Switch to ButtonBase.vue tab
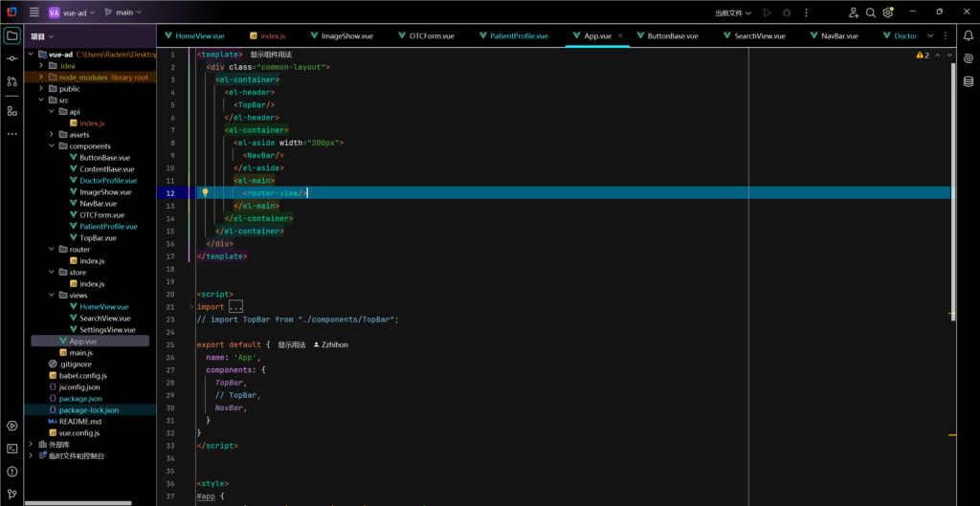Screen dimensions: 980x506 coord(666,35)
